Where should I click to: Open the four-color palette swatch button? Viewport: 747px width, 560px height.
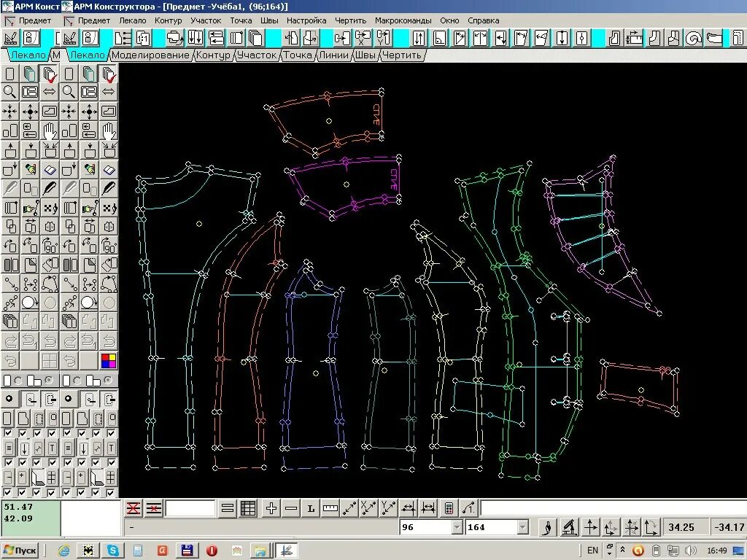click(109, 360)
